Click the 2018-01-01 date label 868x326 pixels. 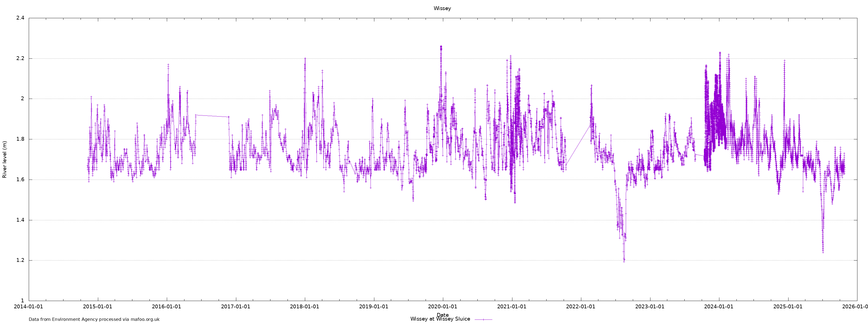coord(305,306)
